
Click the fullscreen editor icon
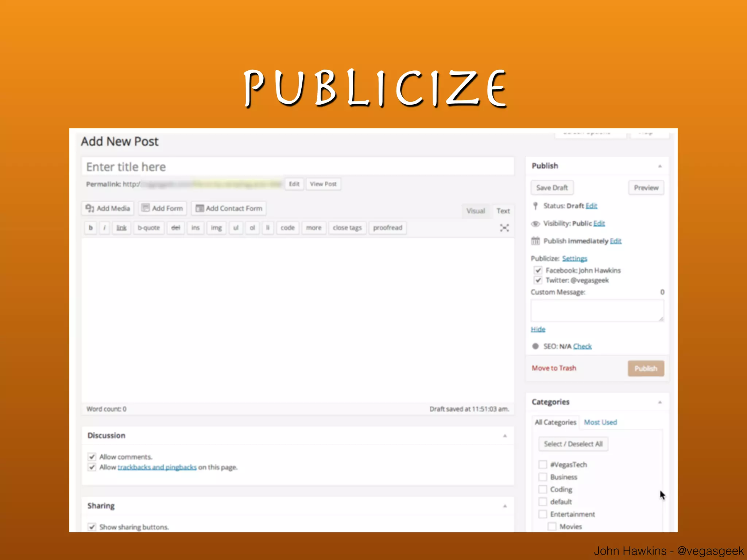click(504, 228)
